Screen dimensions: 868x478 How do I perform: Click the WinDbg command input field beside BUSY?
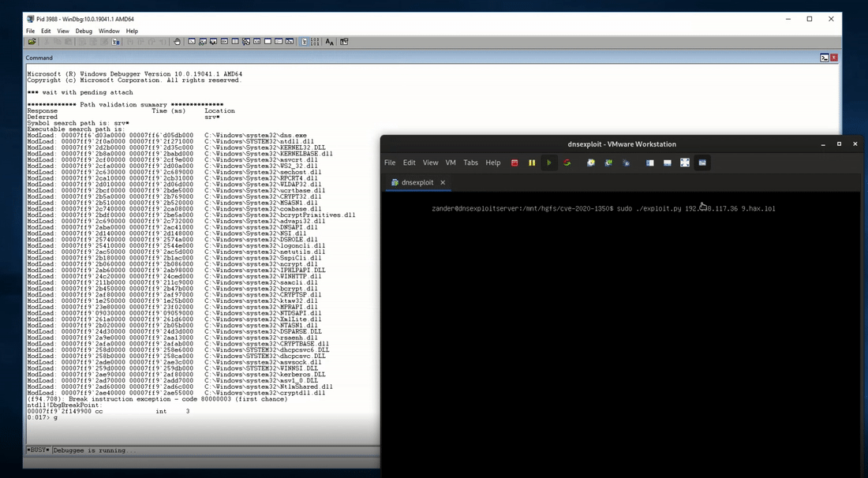[216, 450]
